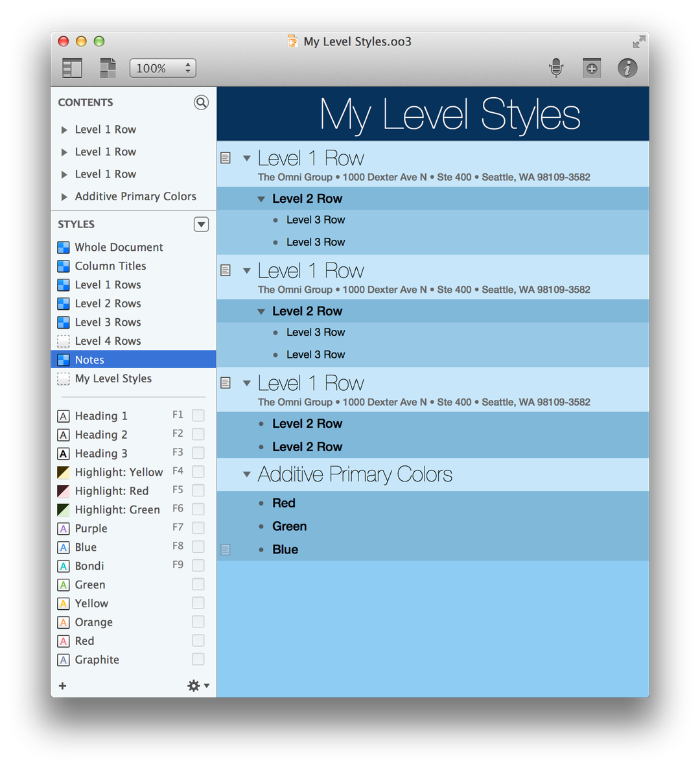Click the Graphite style icon
Viewport: 700px width, 768px height.
point(63,660)
